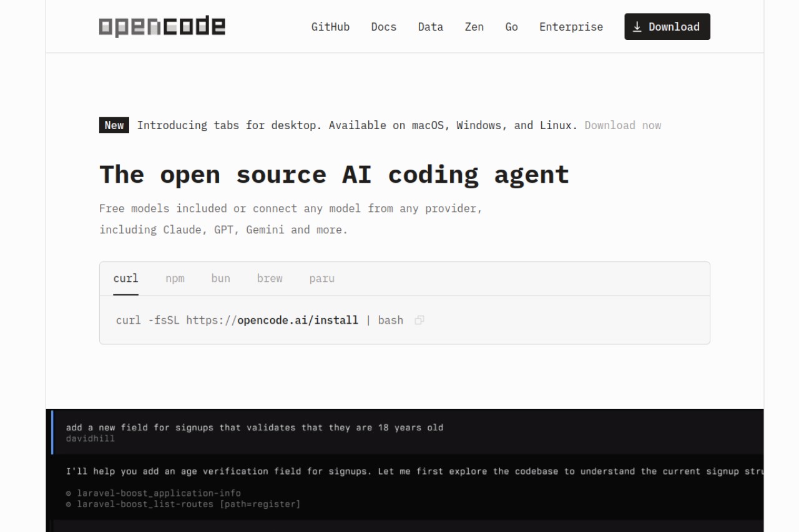The image size is (799, 532).
Task: Switch to the npm tab
Action: 175,278
